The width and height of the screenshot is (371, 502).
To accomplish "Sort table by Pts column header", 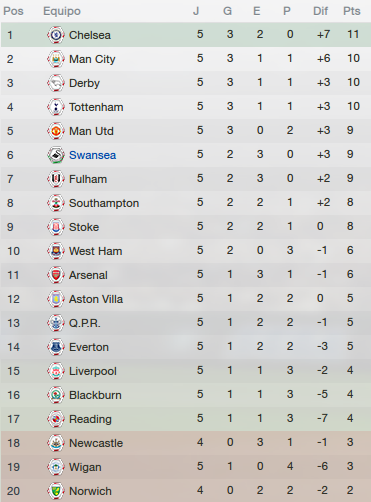I will pyautogui.click(x=352, y=11).
